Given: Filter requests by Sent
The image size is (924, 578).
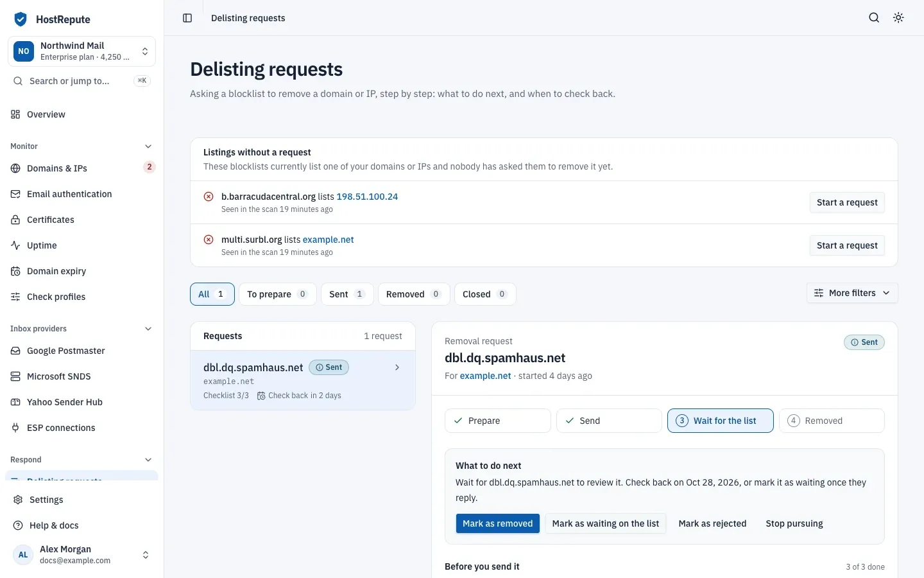Looking at the screenshot, I should (346, 294).
